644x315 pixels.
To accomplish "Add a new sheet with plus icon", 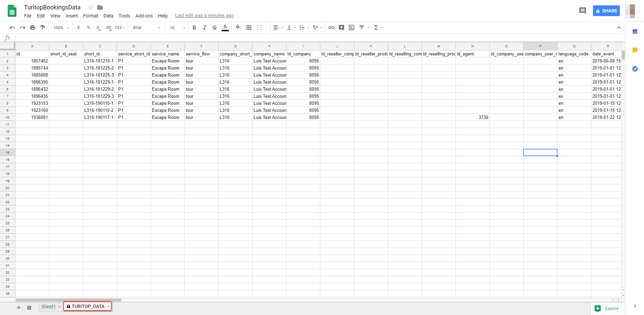I will click(19, 308).
